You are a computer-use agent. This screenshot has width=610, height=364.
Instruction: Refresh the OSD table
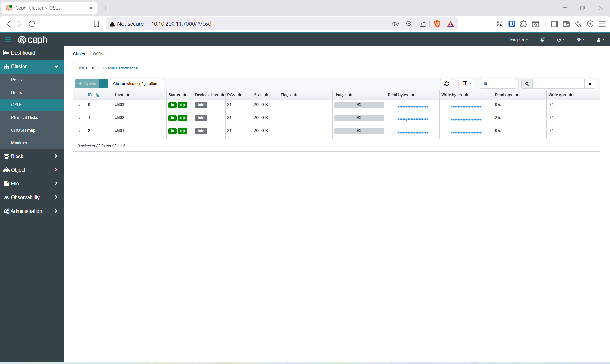[447, 83]
